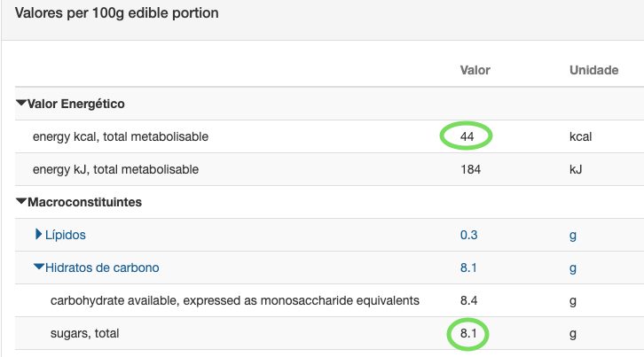The width and height of the screenshot is (644, 357).
Task: Click the circled 44 kcal value
Action: [x=467, y=136]
